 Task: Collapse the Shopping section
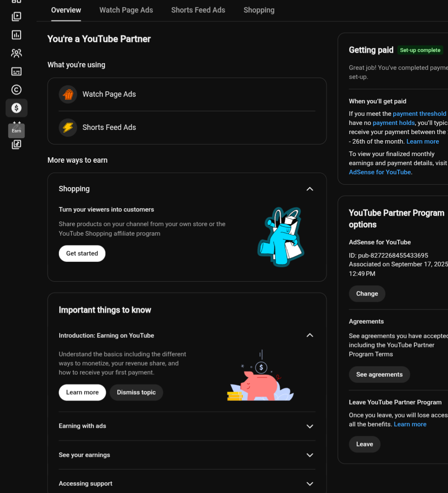[x=310, y=189]
